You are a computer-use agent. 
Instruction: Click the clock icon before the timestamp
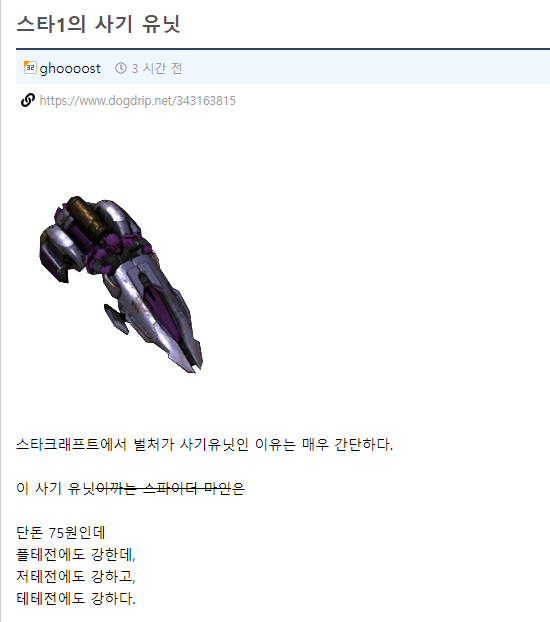pos(121,69)
